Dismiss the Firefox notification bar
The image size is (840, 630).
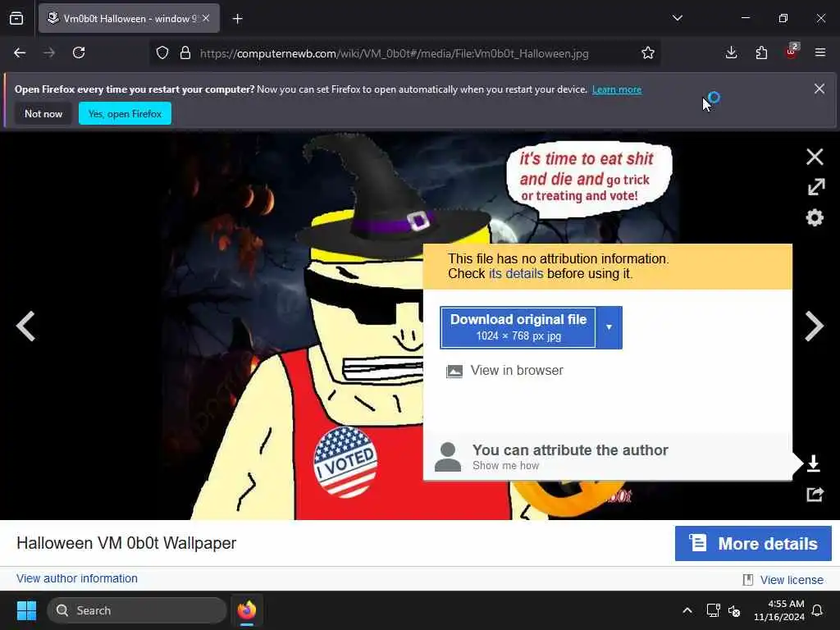click(819, 89)
